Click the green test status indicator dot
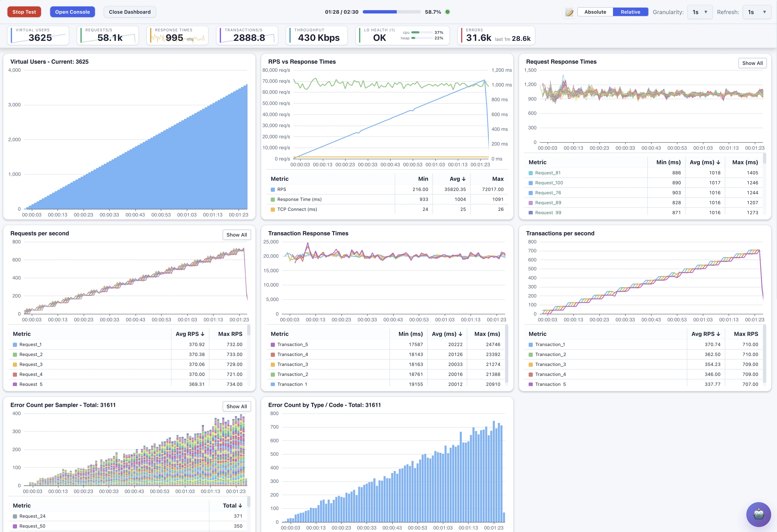This screenshot has width=777, height=532. [x=447, y=12]
